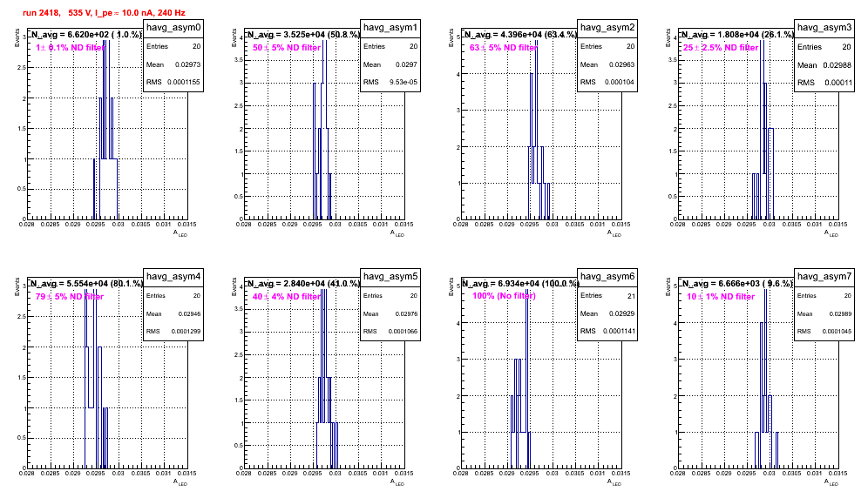868x498 pixels.
Task: Click Entries 21 in havg_asym6 stats
Action: (x=607, y=295)
